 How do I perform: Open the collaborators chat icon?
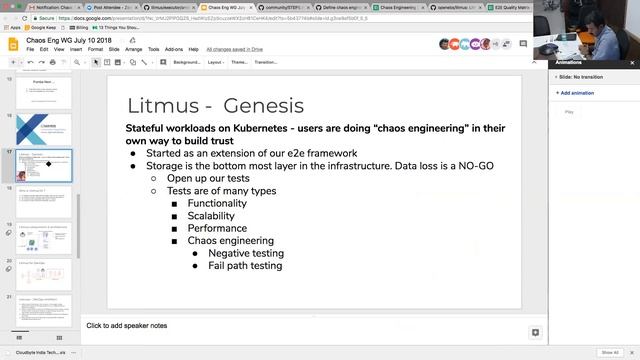pos(507,44)
